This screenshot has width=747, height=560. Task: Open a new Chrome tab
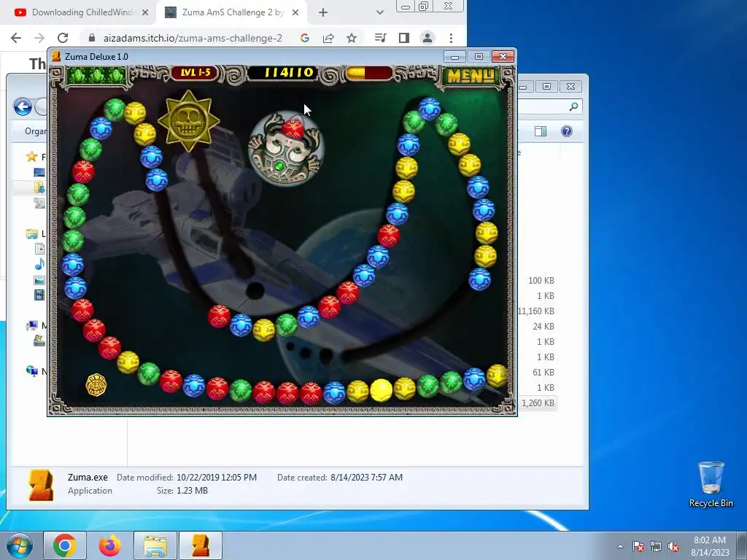click(323, 12)
